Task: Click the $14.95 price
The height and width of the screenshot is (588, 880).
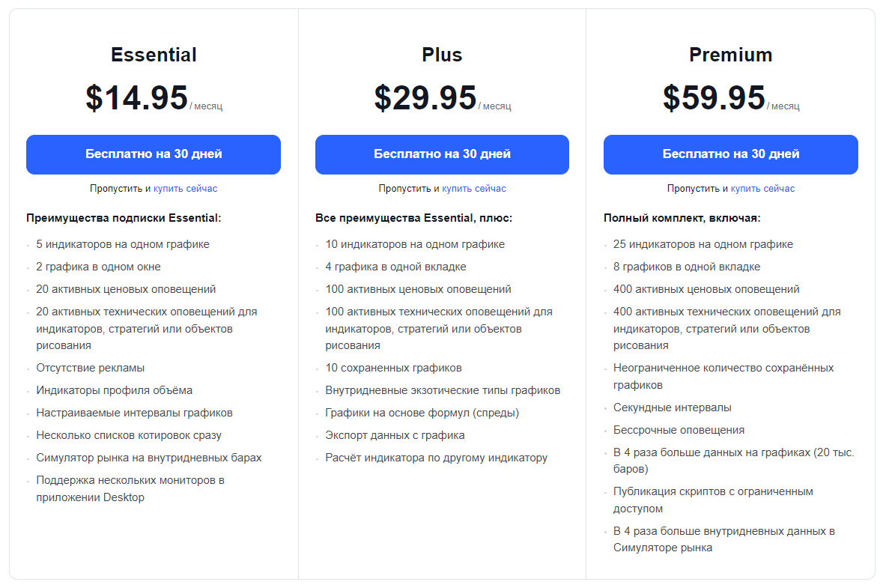Action: click(137, 98)
